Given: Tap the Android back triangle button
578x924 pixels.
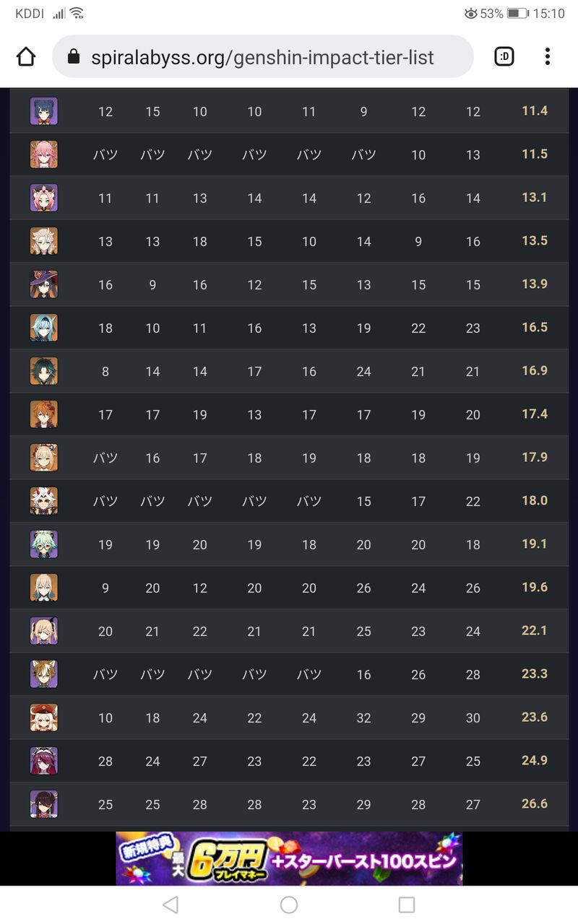Looking at the screenshot, I should [x=171, y=905].
